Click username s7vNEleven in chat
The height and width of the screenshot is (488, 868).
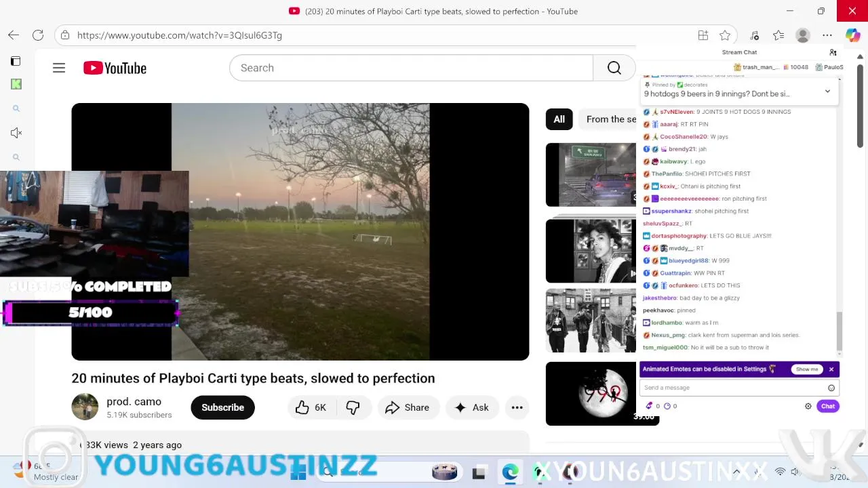pyautogui.click(x=676, y=112)
